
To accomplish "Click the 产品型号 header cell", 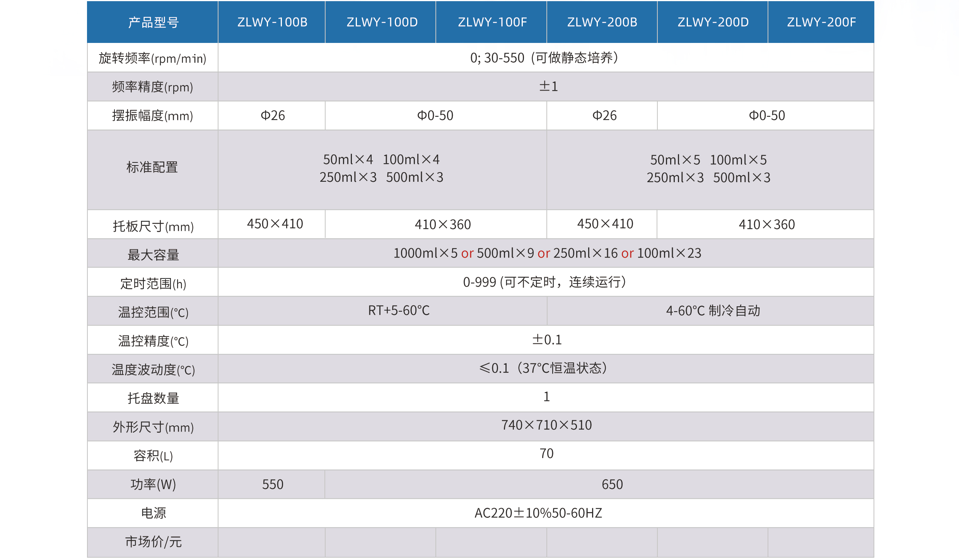I will coord(153,22).
